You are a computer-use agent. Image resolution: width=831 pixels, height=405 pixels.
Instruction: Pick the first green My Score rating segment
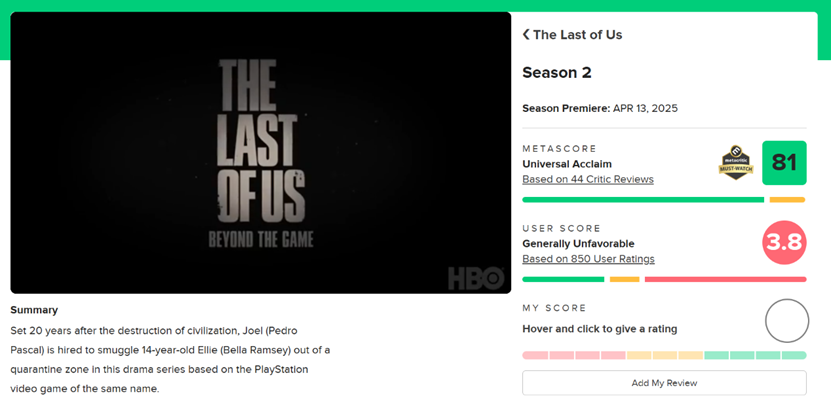tap(717, 355)
